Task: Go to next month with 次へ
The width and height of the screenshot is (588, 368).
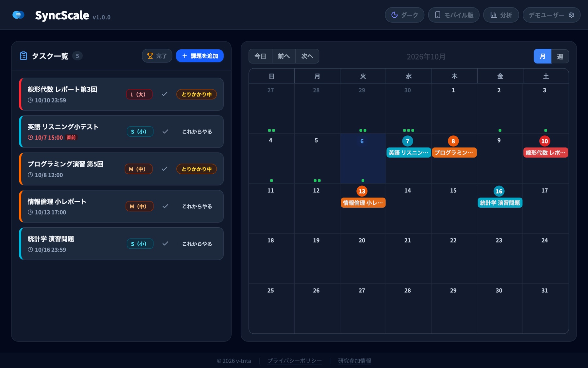Action: 307,56
